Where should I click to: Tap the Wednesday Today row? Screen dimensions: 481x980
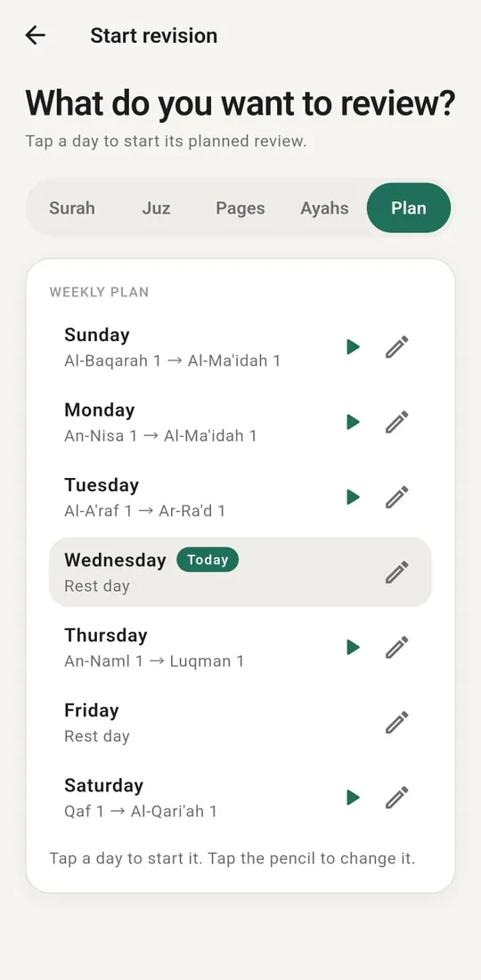point(240,571)
